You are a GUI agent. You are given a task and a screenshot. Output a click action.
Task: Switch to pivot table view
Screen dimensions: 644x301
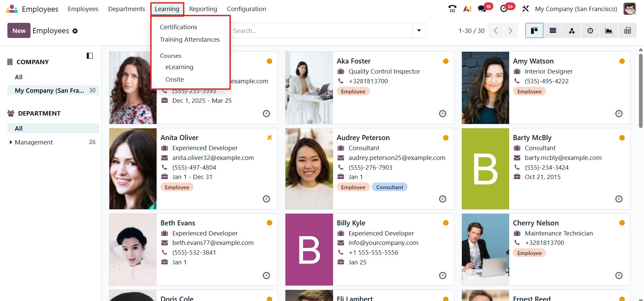point(627,31)
